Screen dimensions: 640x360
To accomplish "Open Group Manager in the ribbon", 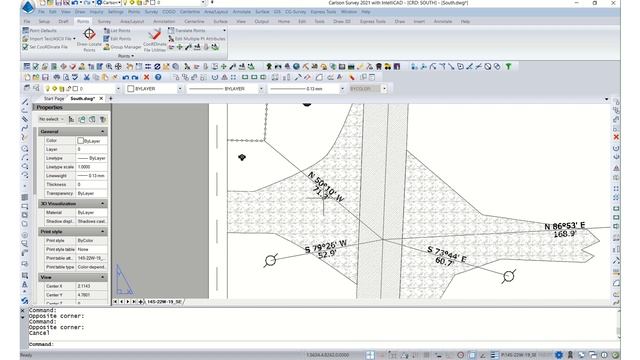I will pos(122,47).
